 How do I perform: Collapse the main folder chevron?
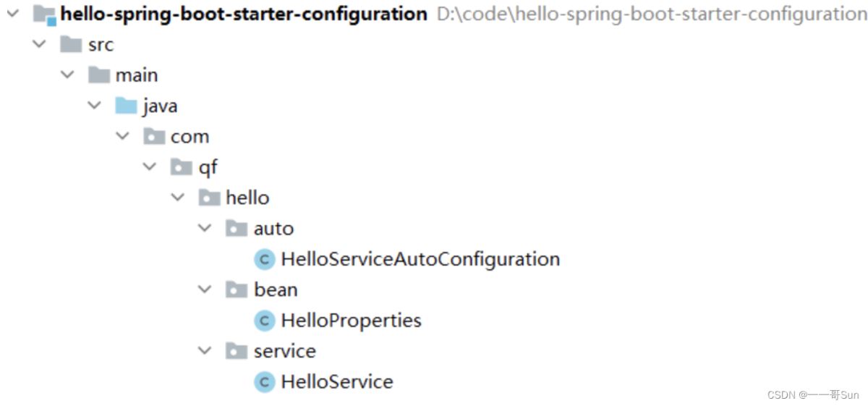pyautogui.click(x=67, y=75)
